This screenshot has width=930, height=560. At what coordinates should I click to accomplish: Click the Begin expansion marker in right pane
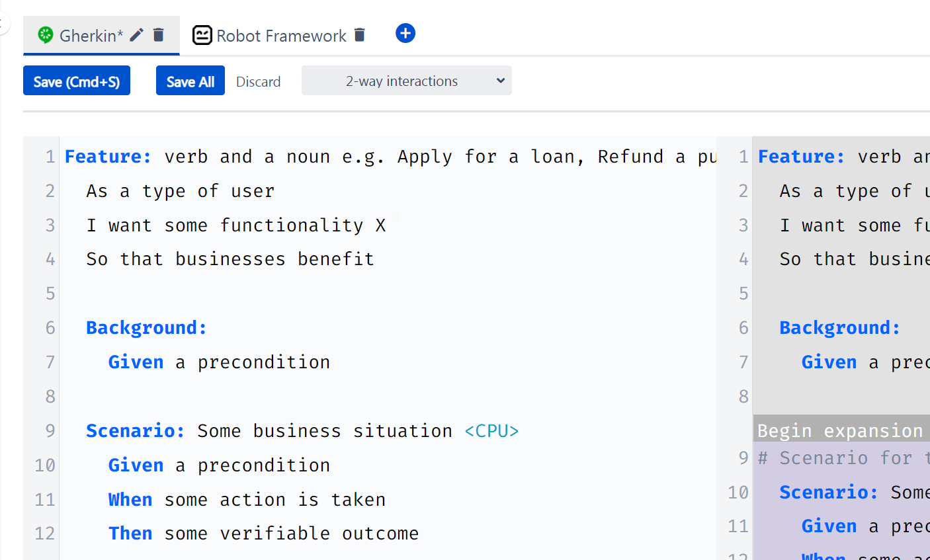(841, 430)
